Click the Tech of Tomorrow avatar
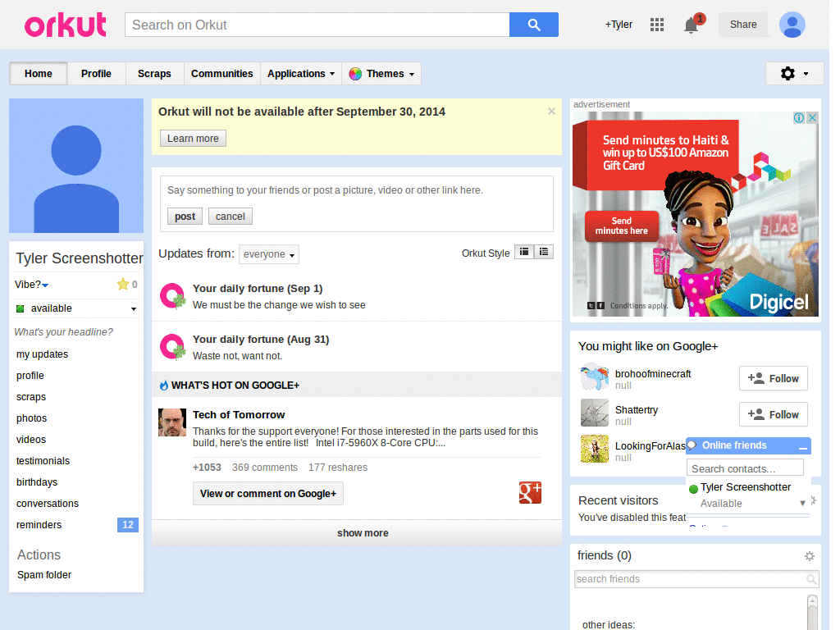 pyautogui.click(x=172, y=422)
